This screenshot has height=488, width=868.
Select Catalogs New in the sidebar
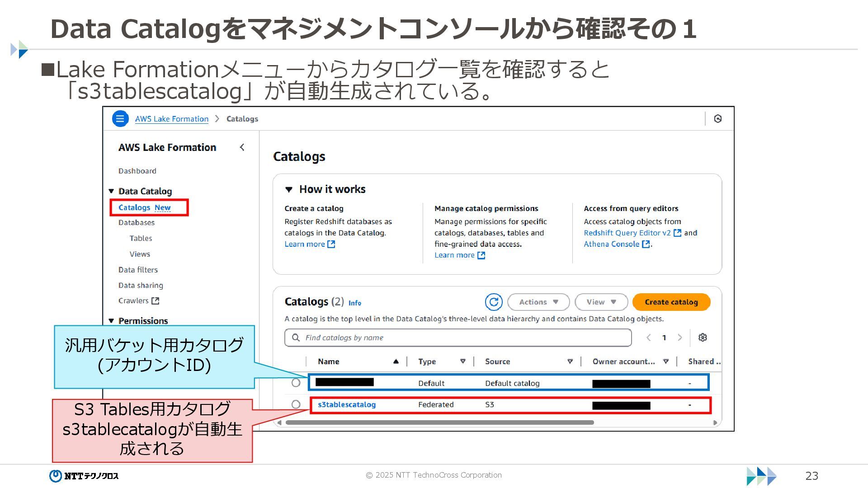click(145, 207)
